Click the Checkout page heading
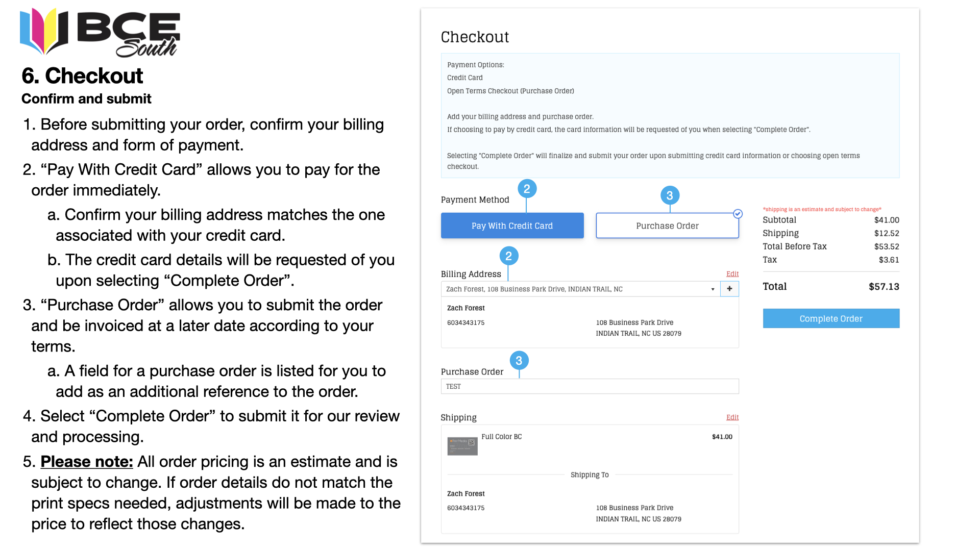980x551 pixels. pyautogui.click(x=475, y=37)
